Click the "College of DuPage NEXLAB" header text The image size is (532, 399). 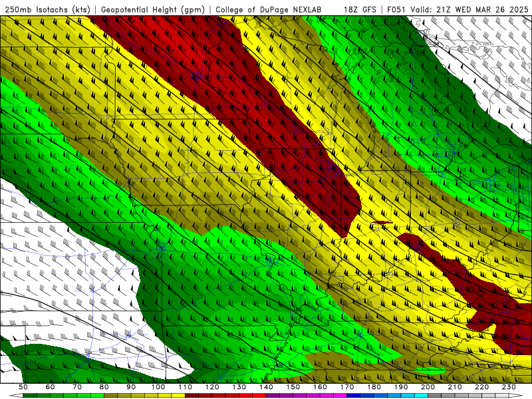(x=269, y=9)
